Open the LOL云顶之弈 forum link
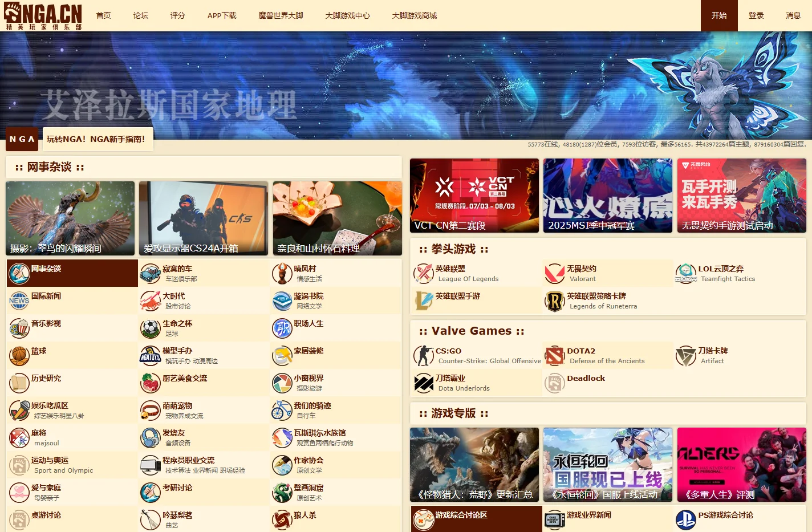 coord(721,269)
